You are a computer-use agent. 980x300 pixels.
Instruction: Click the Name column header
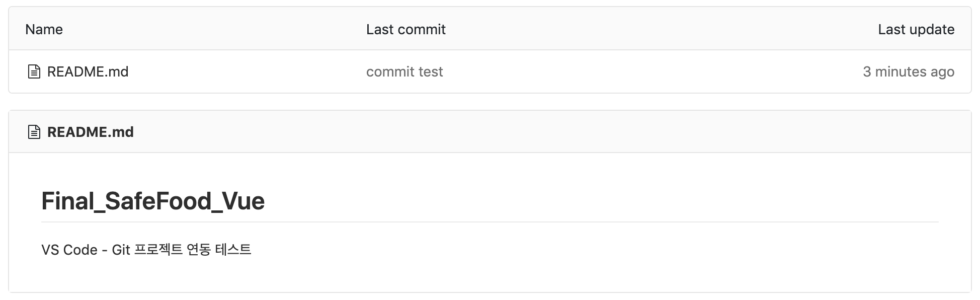coord(44,29)
